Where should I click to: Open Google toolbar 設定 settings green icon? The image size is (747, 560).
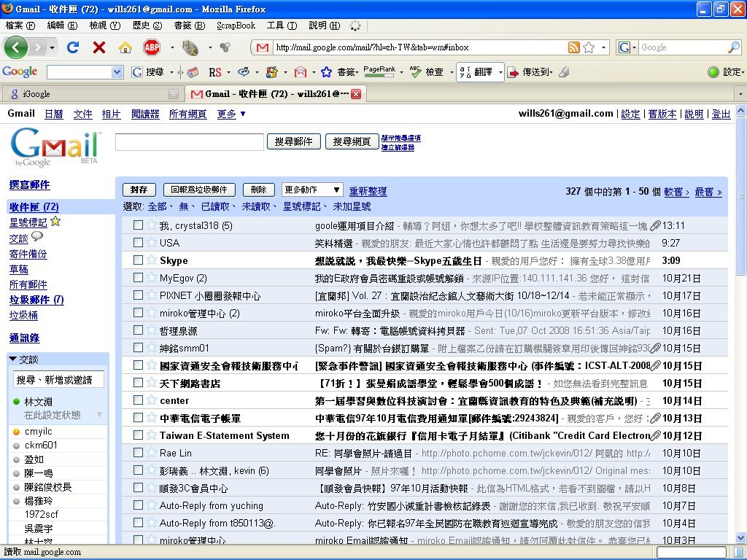pyautogui.click(x=713, y=72)
